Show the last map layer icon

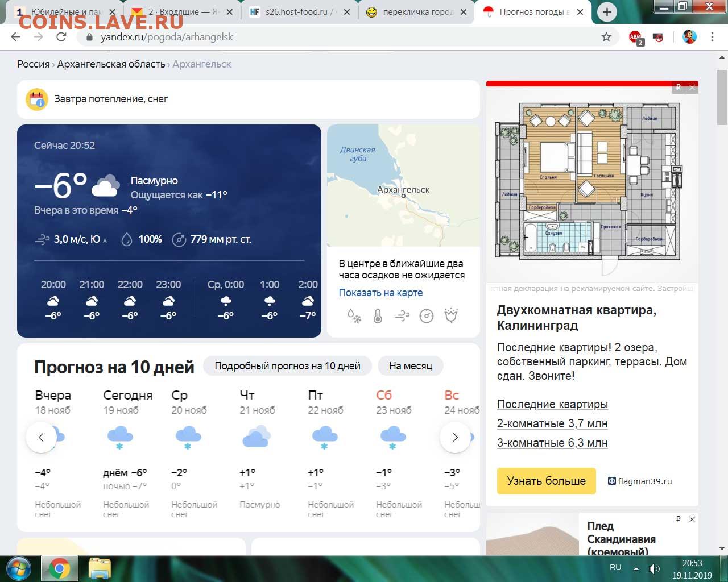click(451, 315)
